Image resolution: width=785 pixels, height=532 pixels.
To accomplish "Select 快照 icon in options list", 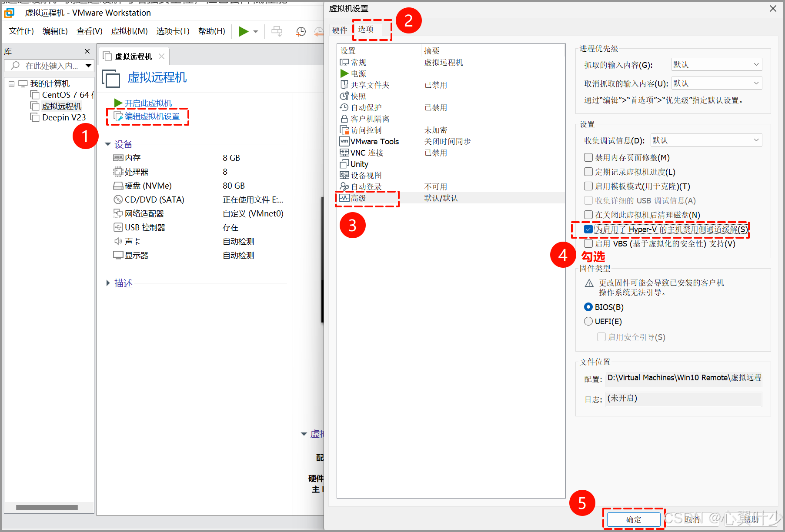I will tap(344, 96).
